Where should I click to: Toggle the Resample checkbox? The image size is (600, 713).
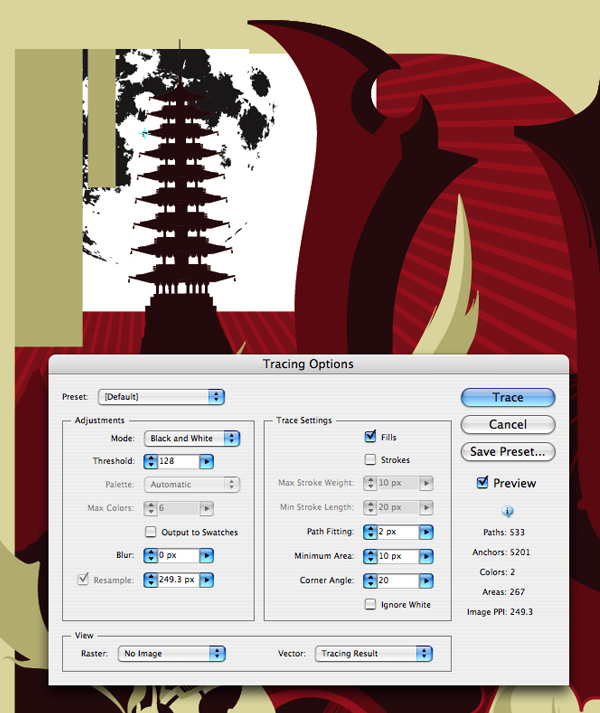point(83,579)
